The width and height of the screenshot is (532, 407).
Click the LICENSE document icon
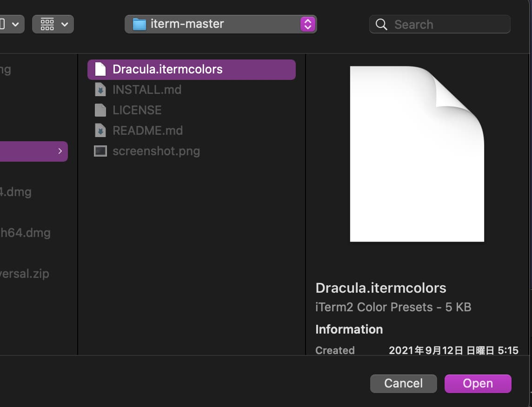coord(100,110)
